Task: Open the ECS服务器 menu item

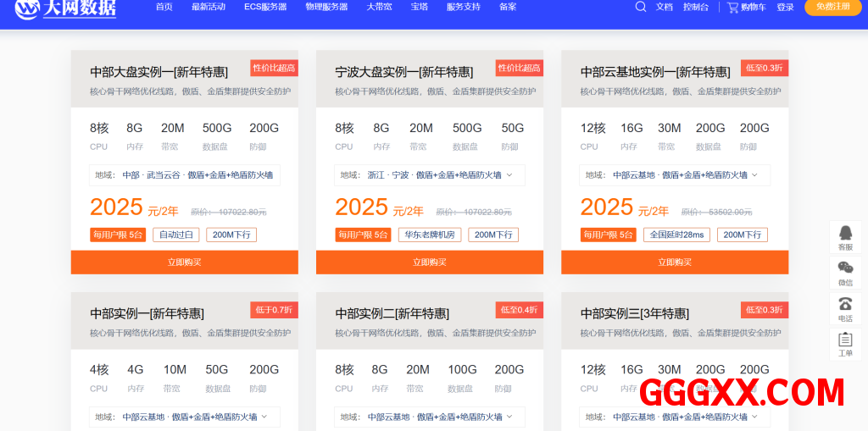Action: pos(265,7)
